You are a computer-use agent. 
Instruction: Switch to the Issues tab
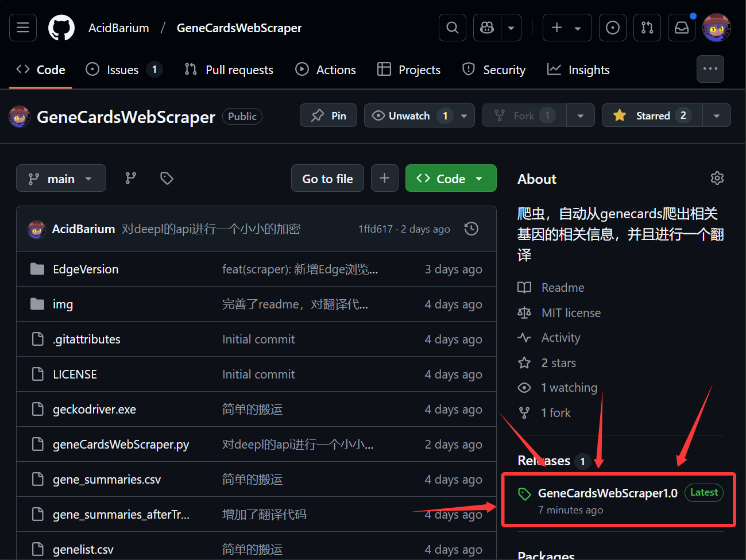tap(123, 69)
